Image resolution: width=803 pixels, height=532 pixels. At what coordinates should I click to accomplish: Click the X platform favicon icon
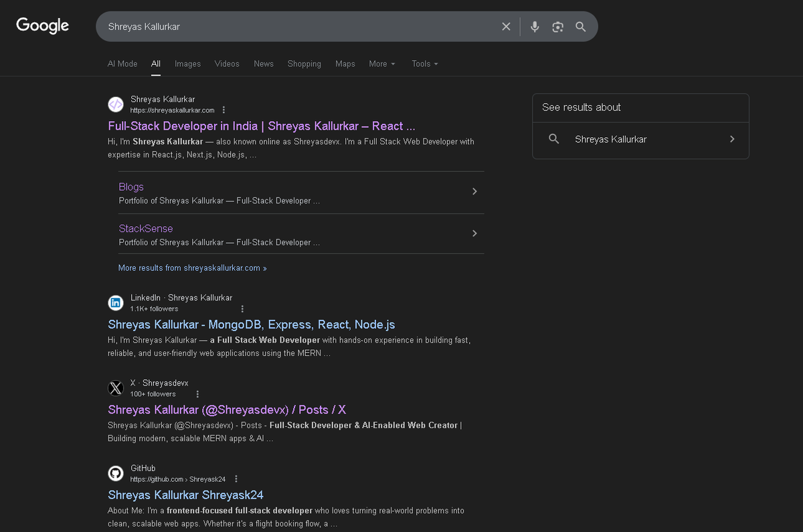(x=116, y=388)
